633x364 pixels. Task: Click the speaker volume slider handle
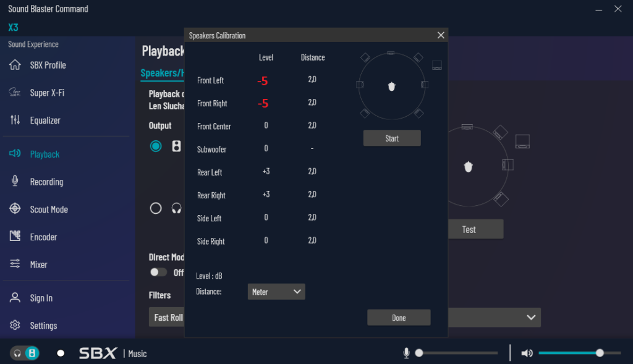pyautogui.click(x=600, y=353)
